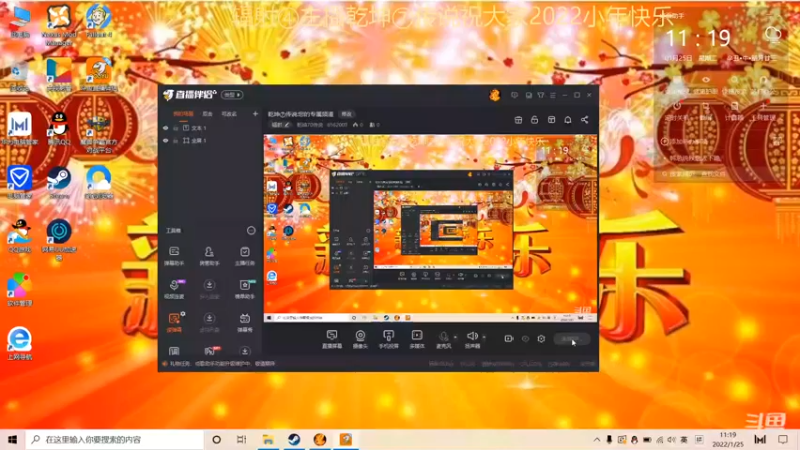The image size is (800, 450).
Task: Open the room manager assistant tool
Action: tap(209, 256)
